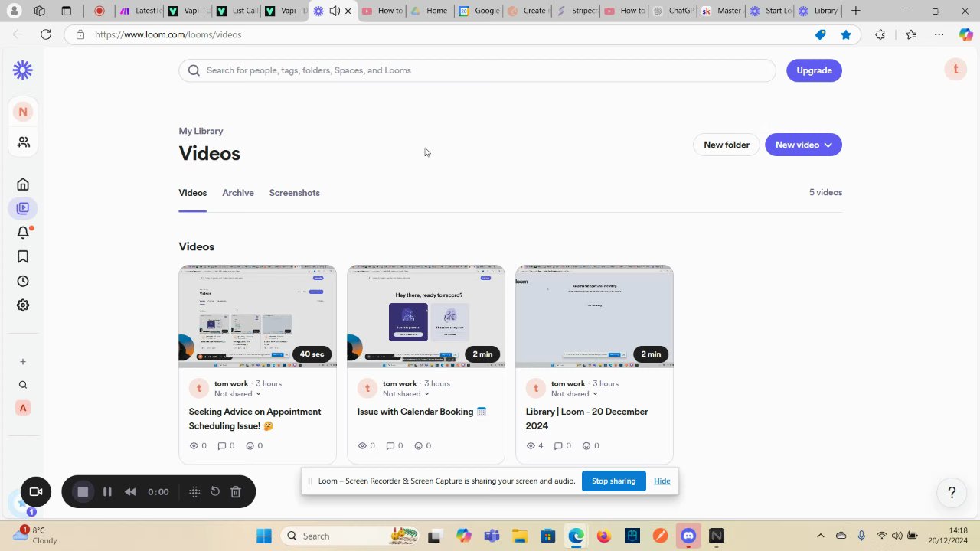980x551 pixels.
Task: Stop the Loom recording
Action: (x=83, y=491)
